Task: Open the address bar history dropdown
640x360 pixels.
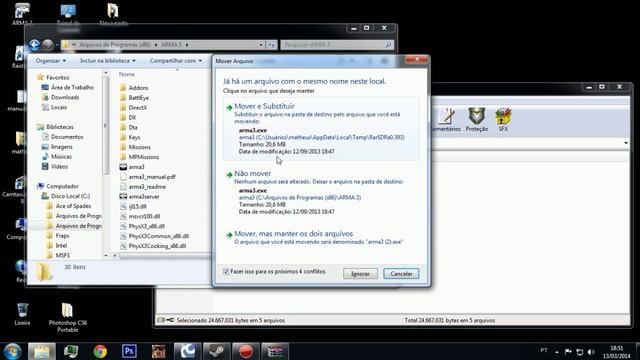Action: click(261, 44)
